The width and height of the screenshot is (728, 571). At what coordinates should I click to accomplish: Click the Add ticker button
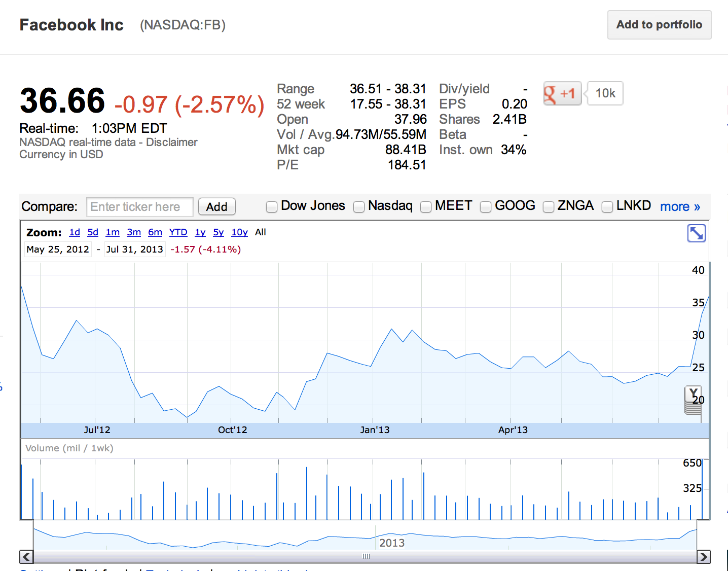coord(216,206)
